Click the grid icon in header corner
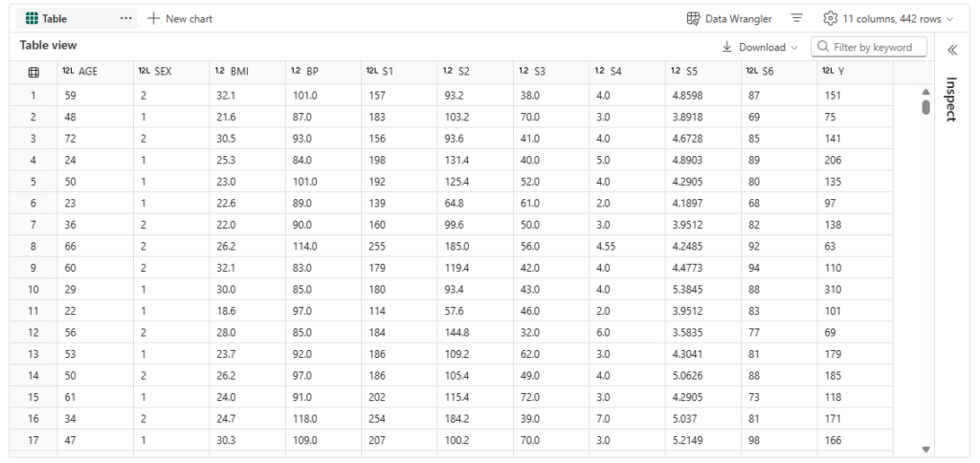This screenshot has width=980, height=463. tap(33, 72)
